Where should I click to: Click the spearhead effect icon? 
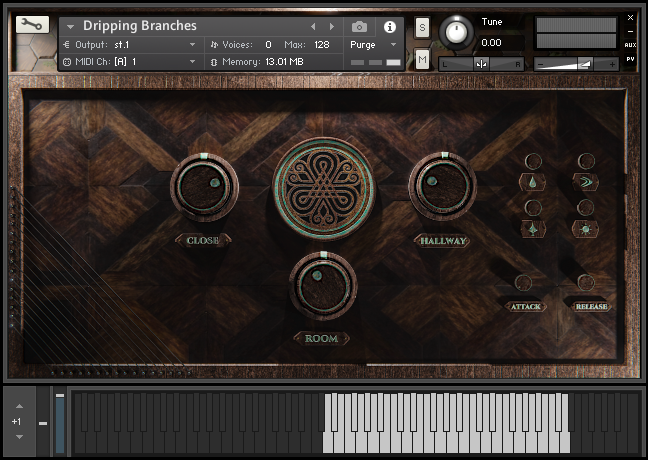tap(533, 229)
